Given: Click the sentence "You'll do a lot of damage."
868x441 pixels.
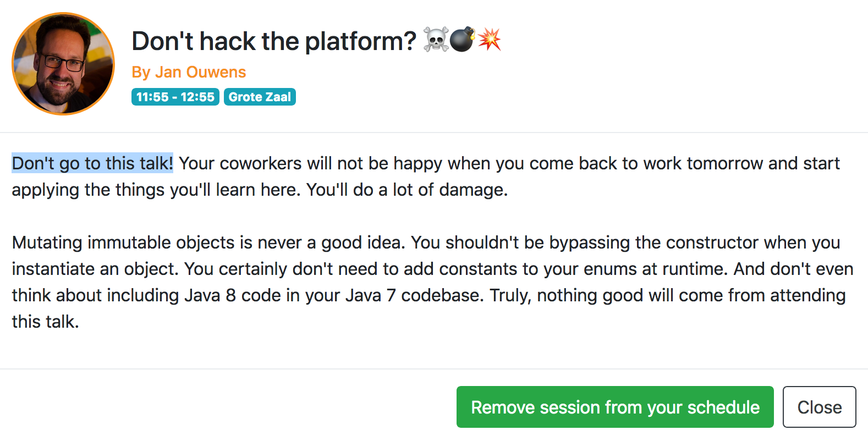Looking at the screenshot, I should [x=407, y=190].
